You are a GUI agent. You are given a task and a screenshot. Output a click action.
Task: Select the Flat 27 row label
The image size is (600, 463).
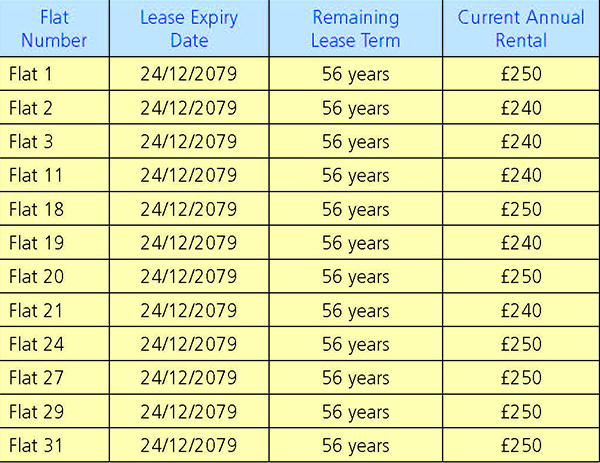pos(36,378)
